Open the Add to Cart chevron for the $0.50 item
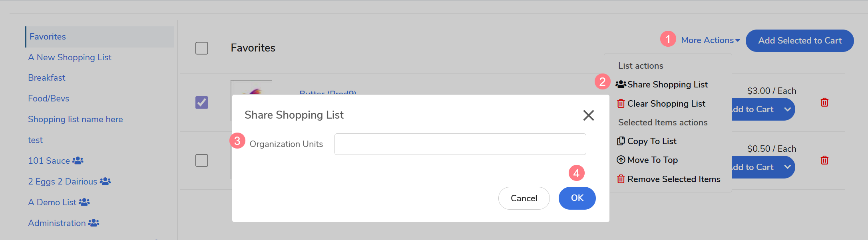 pyautogui.click(x=787, y=167)
